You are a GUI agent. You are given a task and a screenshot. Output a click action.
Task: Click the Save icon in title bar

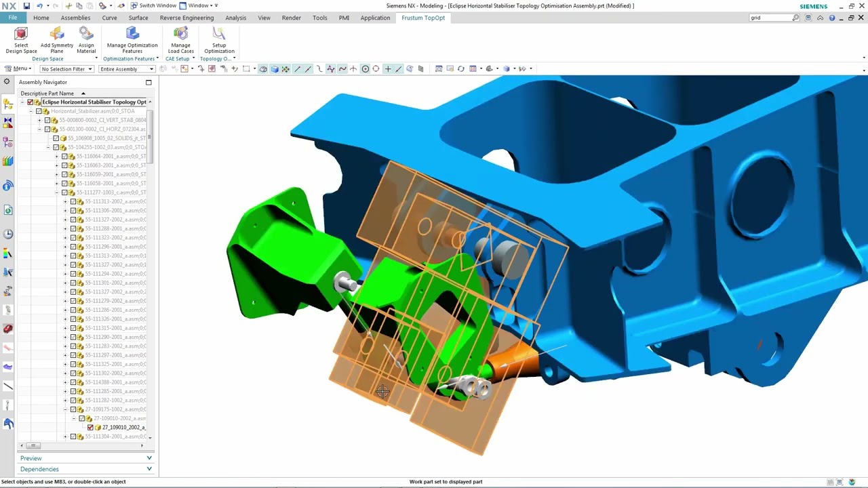[x=26, y=5]
